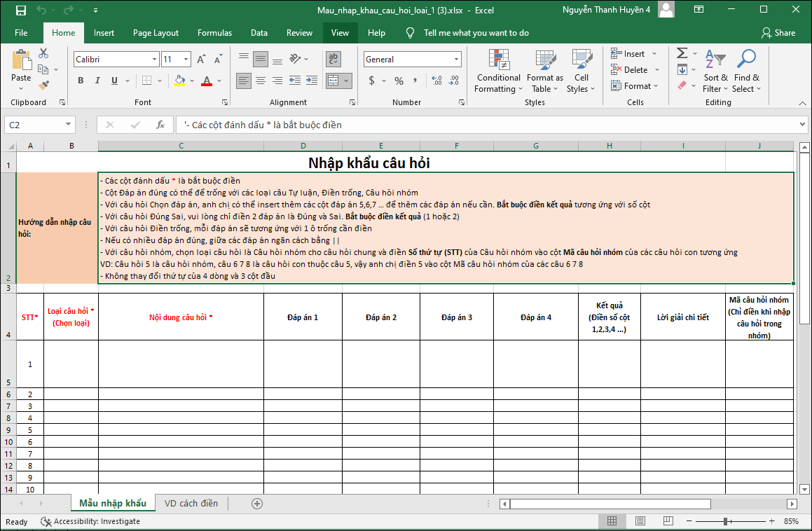Click the zoom slider in status bar
812x531 pixels.
tap(724, 521)
